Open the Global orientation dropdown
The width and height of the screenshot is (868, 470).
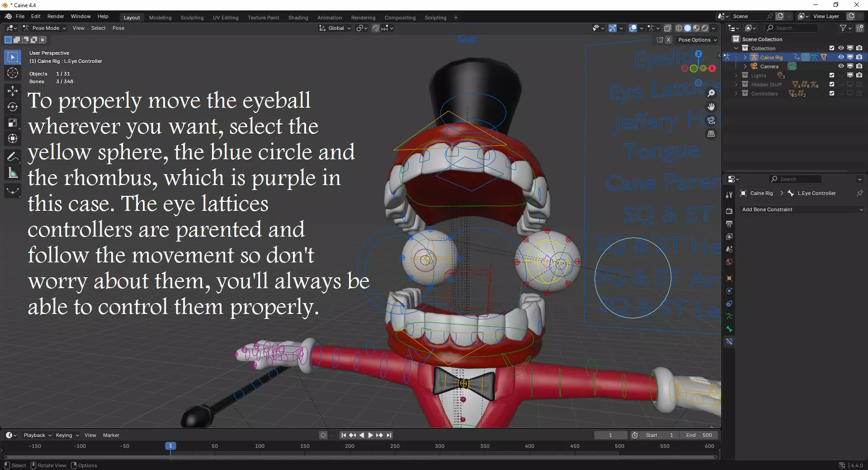click(335, 28)
